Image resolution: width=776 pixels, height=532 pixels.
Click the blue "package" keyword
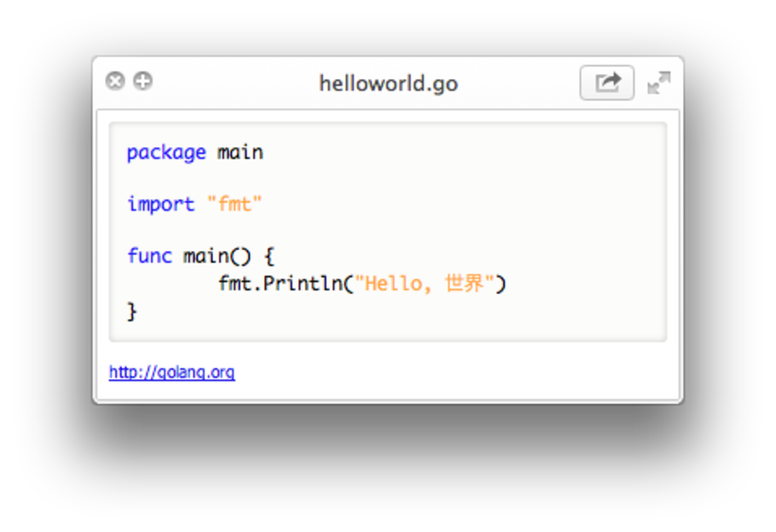pos(166,153)
